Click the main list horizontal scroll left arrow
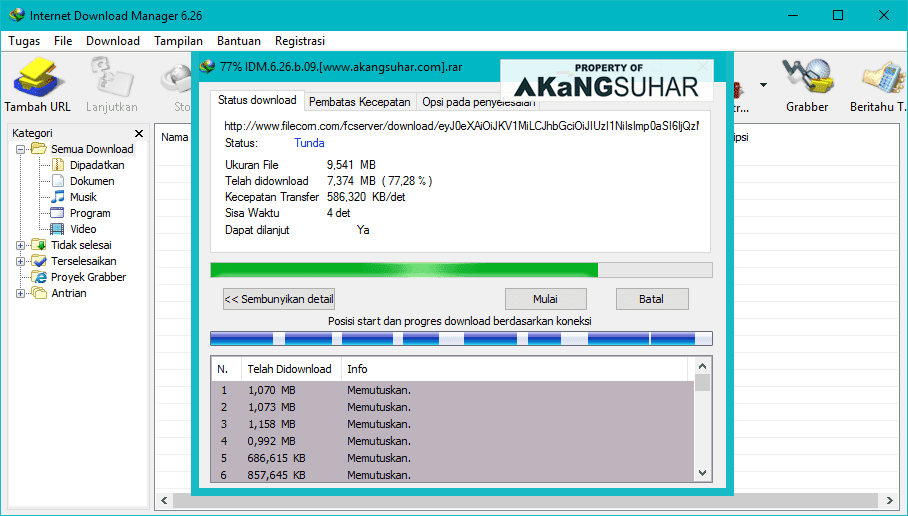The height and width of the screenshot is (516, 908). tap(164, 500)
